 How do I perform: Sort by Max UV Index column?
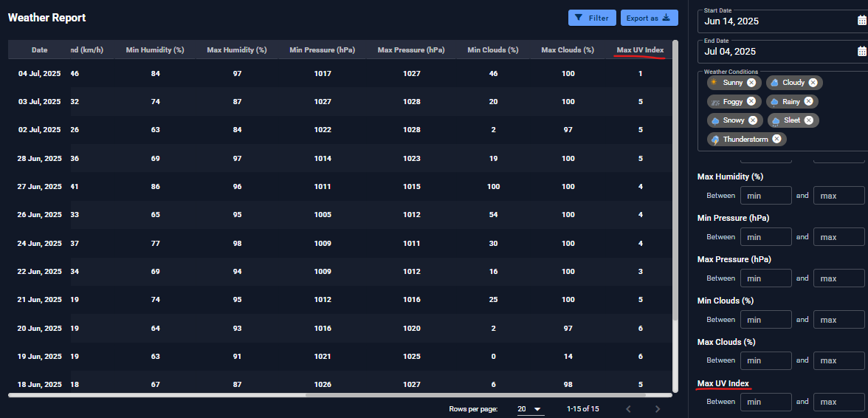(x=640, y=49)
